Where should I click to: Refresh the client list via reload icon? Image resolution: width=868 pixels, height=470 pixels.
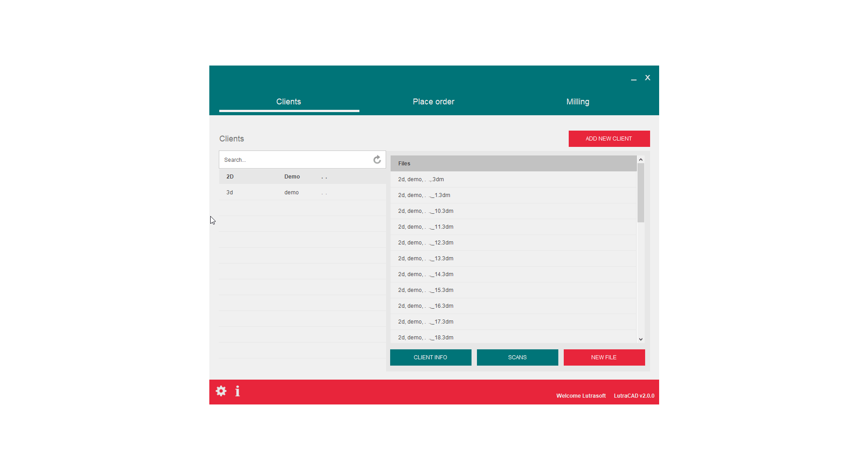[377, 160]
